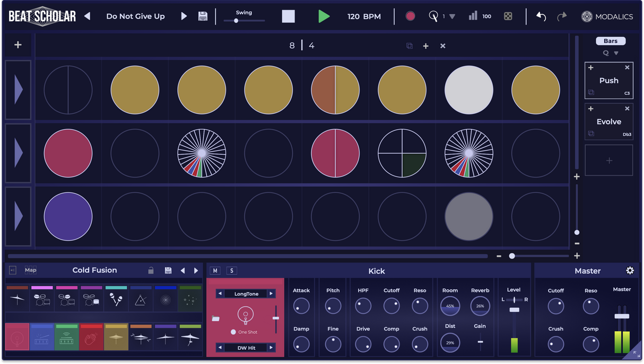
Task: Save the Cold Fusion kit
Action: [x=168, y=270]
